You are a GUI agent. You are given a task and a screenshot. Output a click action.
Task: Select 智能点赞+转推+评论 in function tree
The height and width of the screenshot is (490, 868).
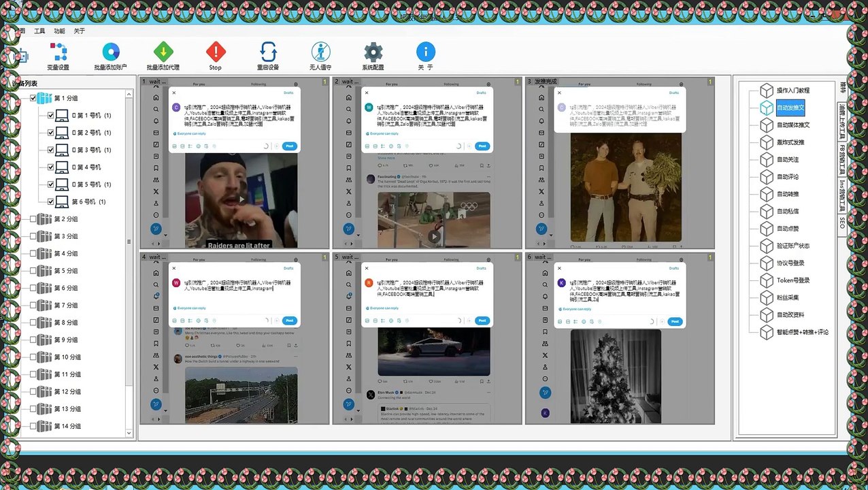[803, 332]
